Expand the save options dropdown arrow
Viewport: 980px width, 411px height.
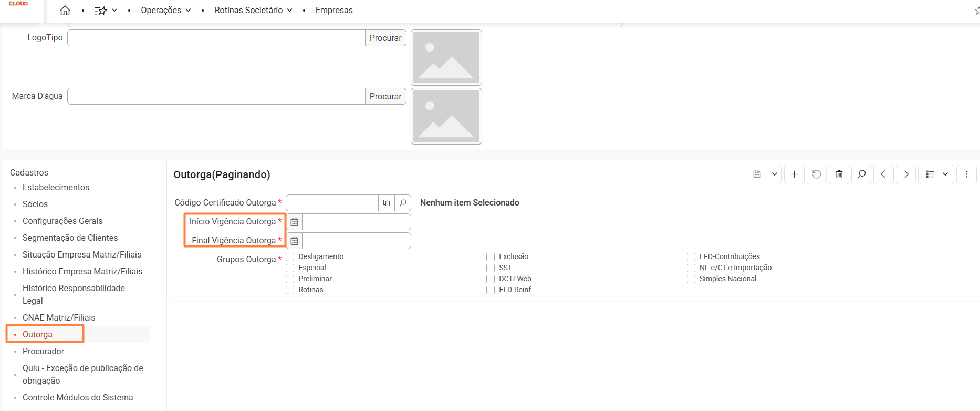[x=774, y=174]
